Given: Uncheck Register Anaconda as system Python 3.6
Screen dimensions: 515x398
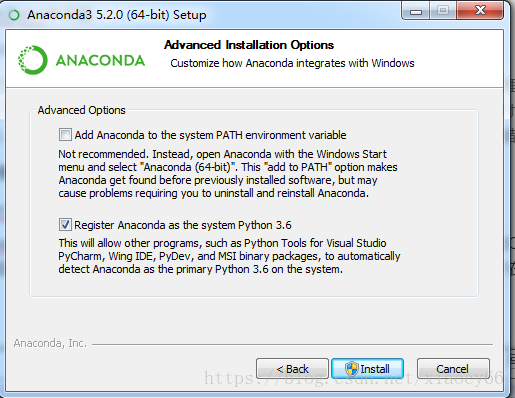Looking at the screenshot, I should (x=65, y=225).
